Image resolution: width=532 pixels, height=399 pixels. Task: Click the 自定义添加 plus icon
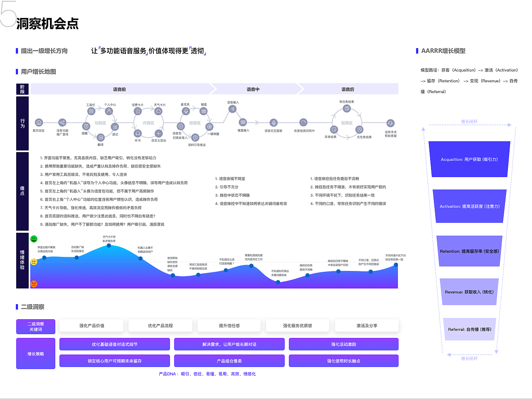click(158, 133)
